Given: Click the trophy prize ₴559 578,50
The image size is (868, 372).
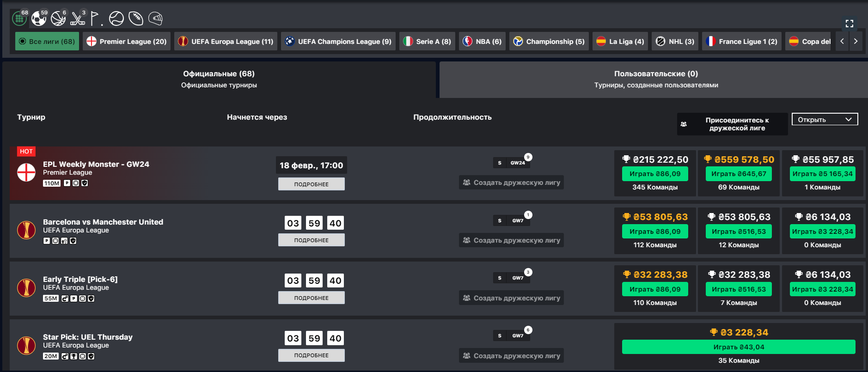Looking at the screenshot, I should (x=739, y=159).
